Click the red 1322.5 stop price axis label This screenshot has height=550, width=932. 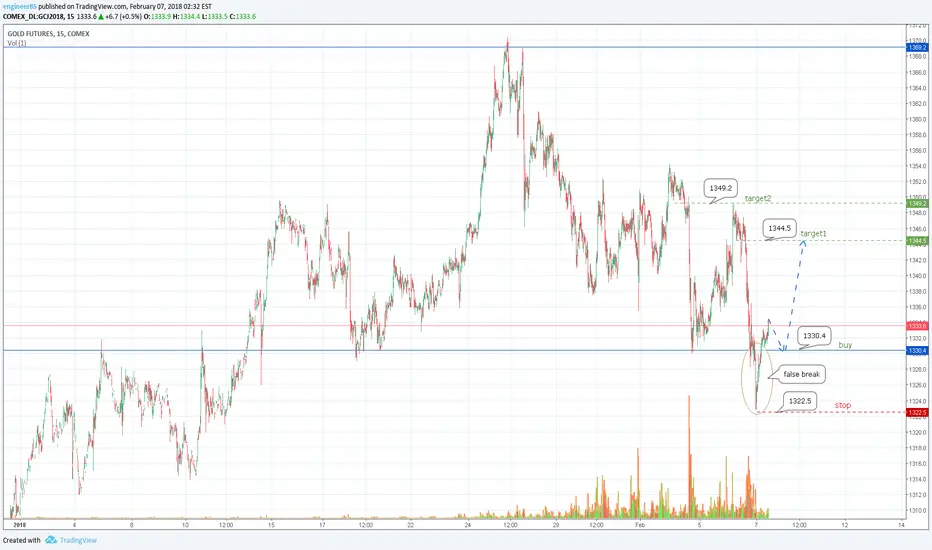(917, 412)
